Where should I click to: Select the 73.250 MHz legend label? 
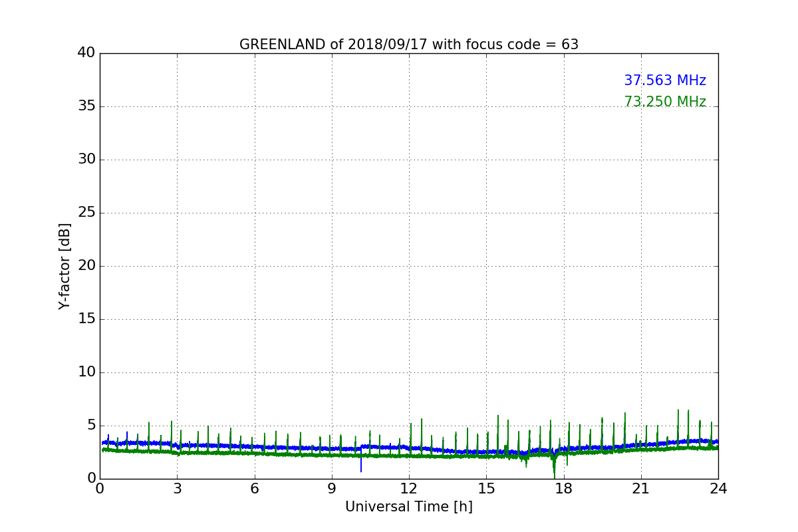[x=665, y=102]
